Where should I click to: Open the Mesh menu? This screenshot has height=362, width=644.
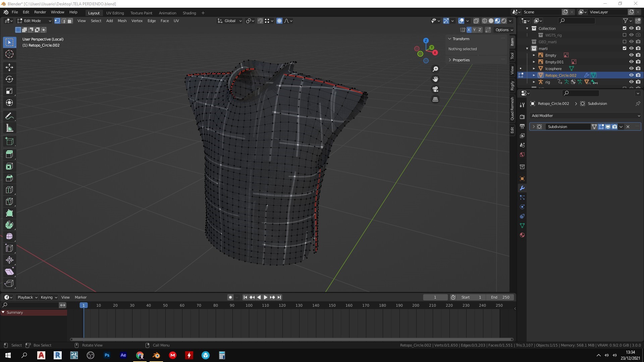(122, 21)
